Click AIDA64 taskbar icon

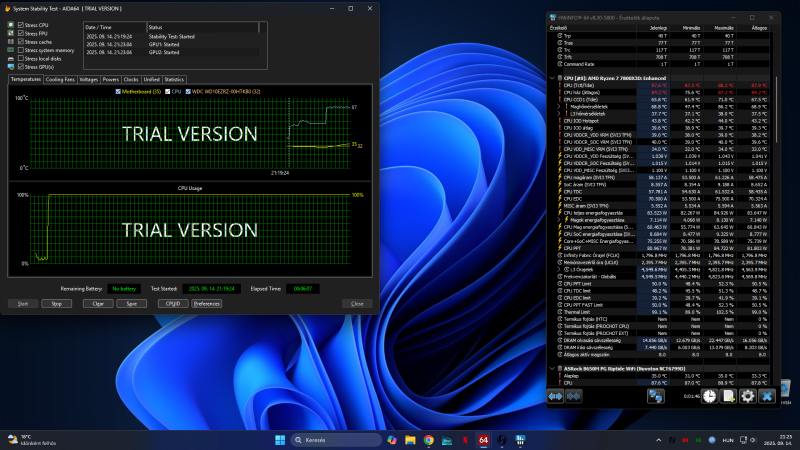484,440
